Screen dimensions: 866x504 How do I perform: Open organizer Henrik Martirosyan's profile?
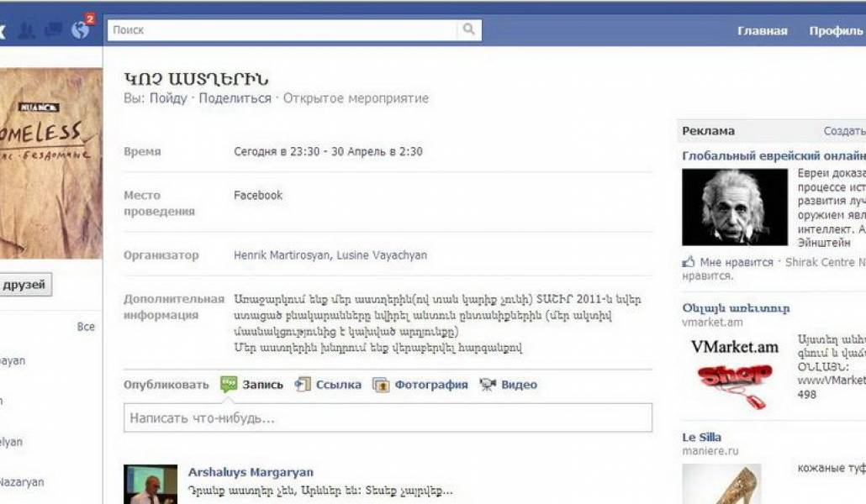coord(282,255)
